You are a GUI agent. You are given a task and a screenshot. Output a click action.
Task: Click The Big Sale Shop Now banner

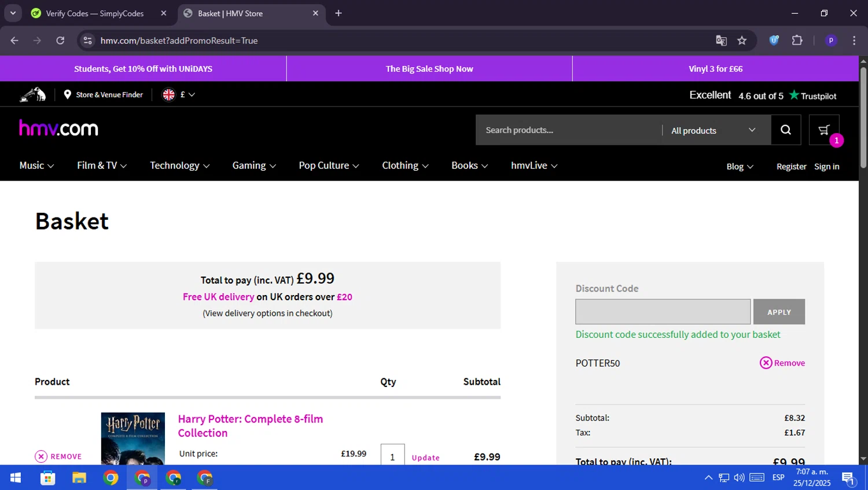[x=429, y=69]
